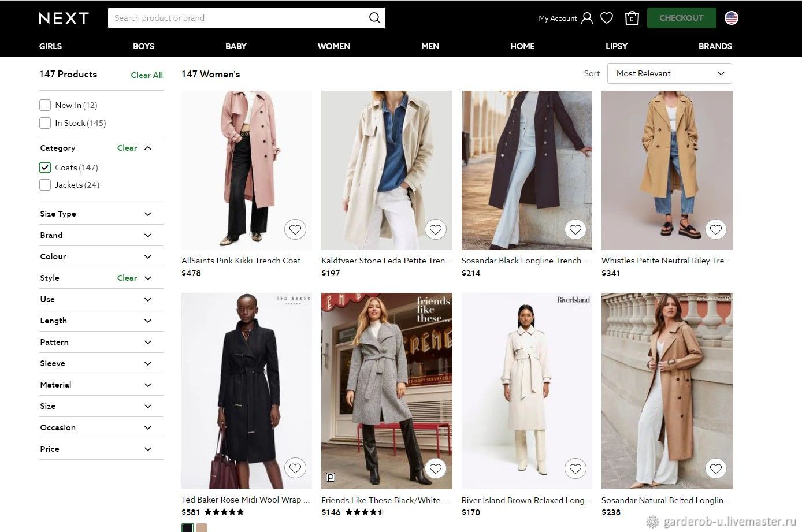Open the shopping bag icon
Viewport: 802px width, 532px height.
[632, 18]
